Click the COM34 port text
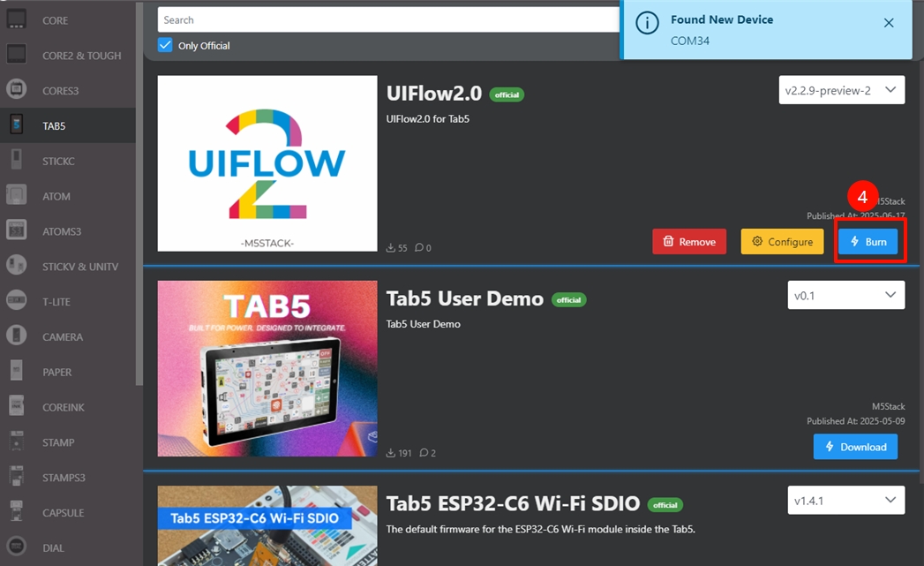The image size is (924, 566). pyautogui.click(x=690, y=41)
